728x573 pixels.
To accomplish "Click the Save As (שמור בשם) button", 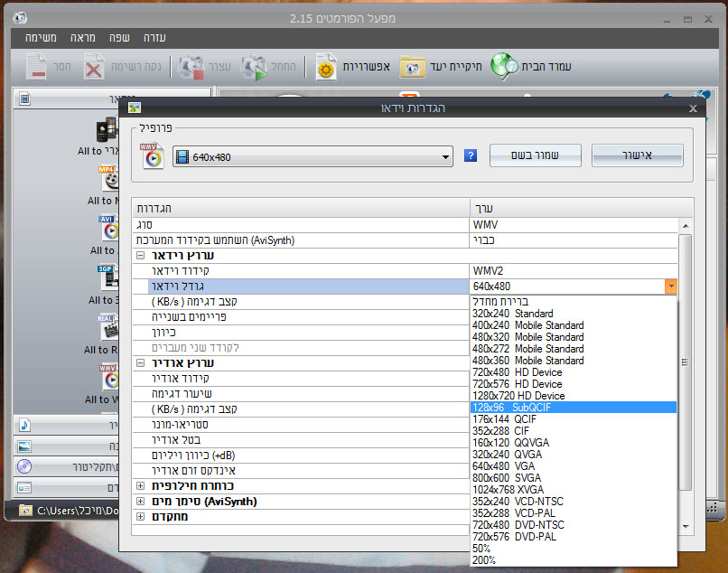I will click(535, 155).
